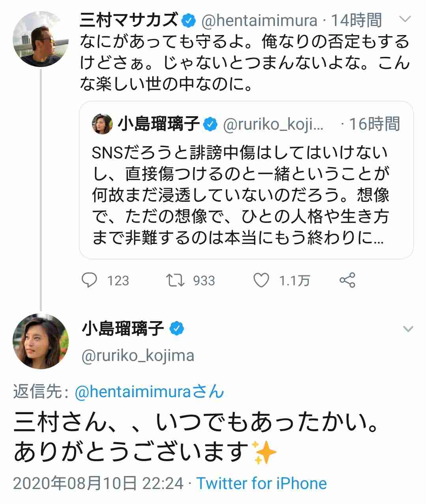Open 小島瑠璃子's large profile avatar
426x504 pixels.
click(x=41, y=342)
